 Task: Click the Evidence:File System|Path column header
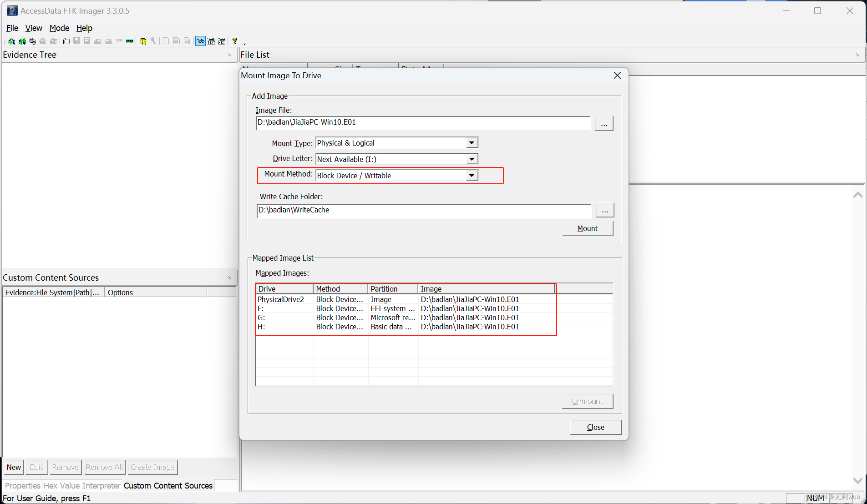tap(54, 292)
